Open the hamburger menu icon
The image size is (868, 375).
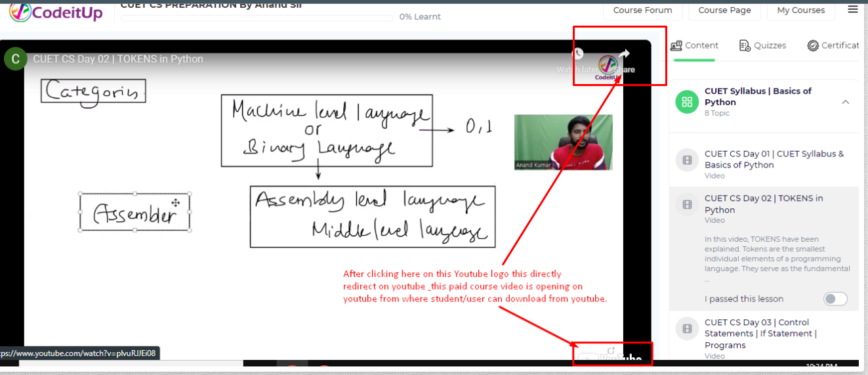[852, 9]
